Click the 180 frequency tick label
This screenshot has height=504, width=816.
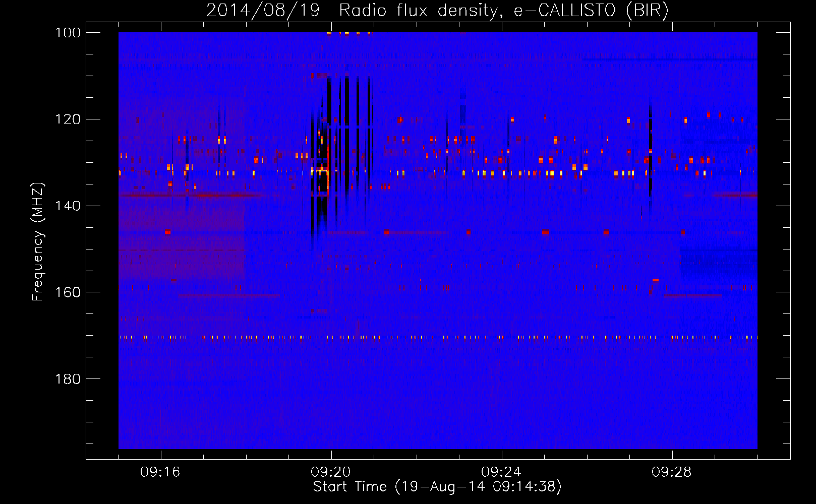[x=68, y=379]
